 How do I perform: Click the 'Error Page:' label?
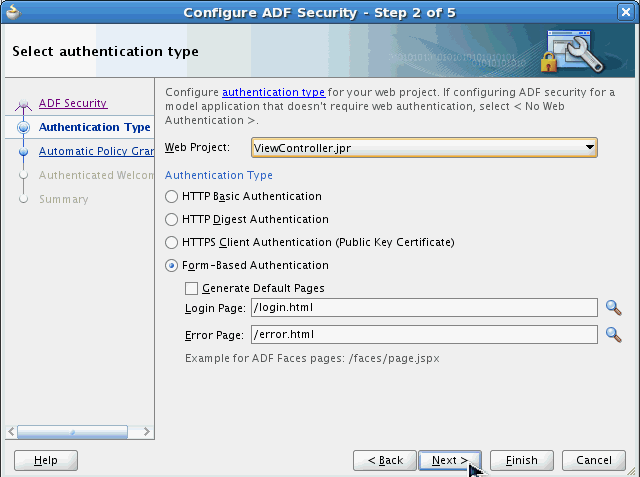[x=214, y=335]
